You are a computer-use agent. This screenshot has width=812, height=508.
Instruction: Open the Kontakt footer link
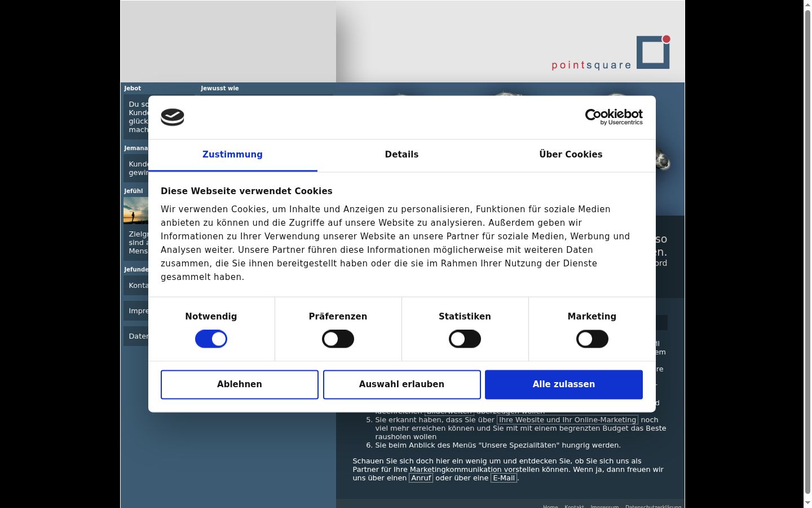[x=574, y=506]
